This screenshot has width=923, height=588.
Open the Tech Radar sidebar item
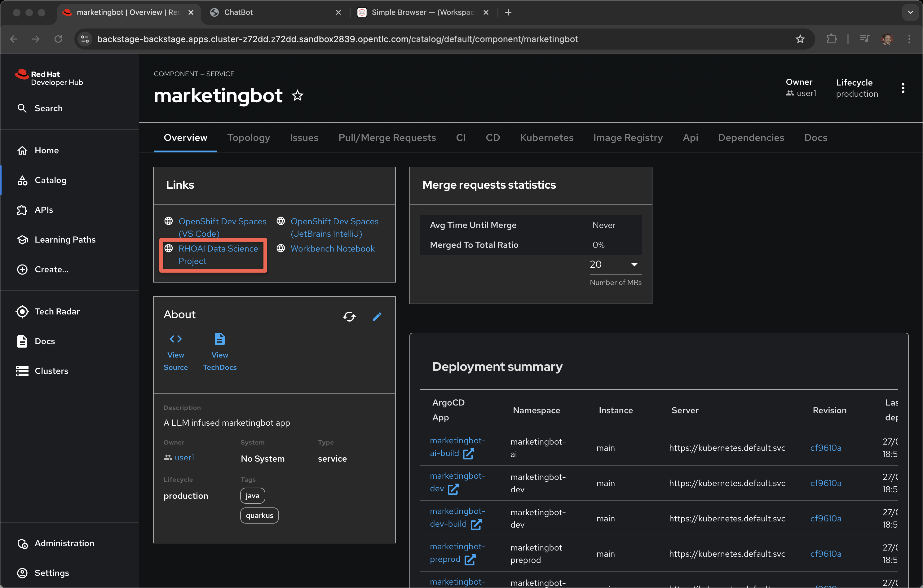tap(57, 311)
